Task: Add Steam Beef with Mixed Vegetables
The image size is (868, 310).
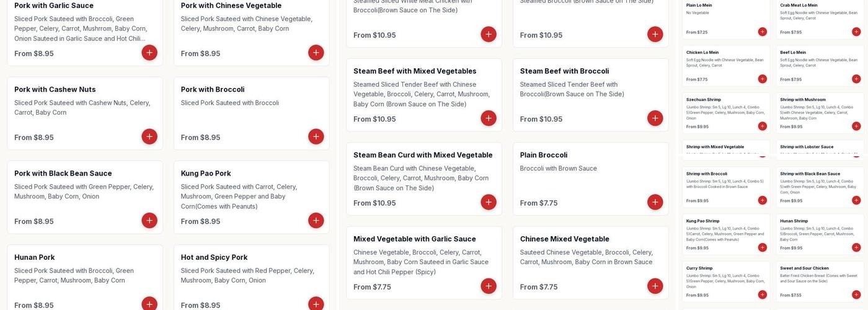Action: (x=489, y=118)
